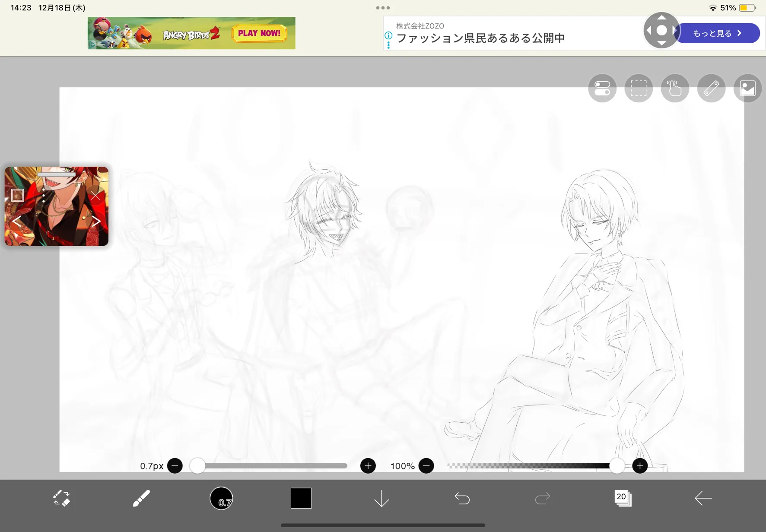The image size is (766, 532).
Task: Tap the reference image thumbnail
Action: 57,206
